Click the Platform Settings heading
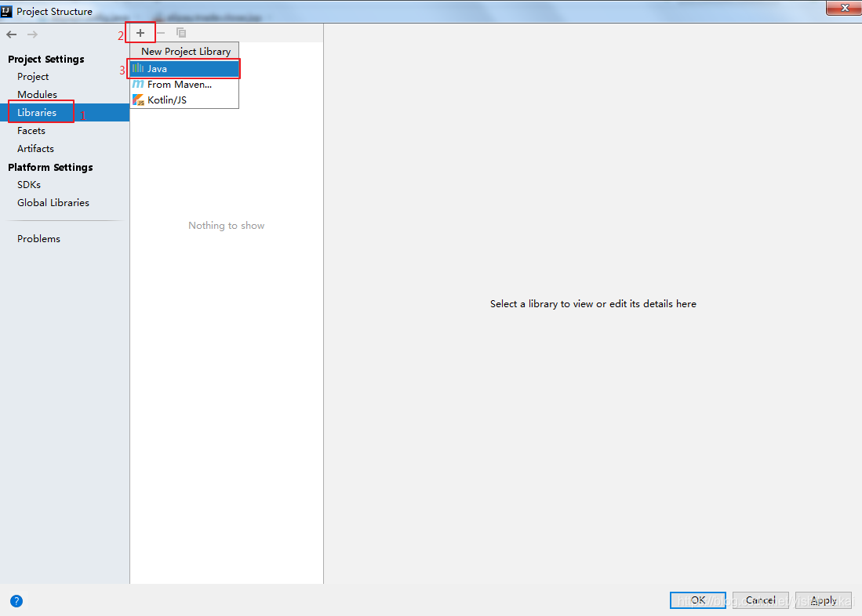This screenshot has width=862, height=616. [50, 167]
